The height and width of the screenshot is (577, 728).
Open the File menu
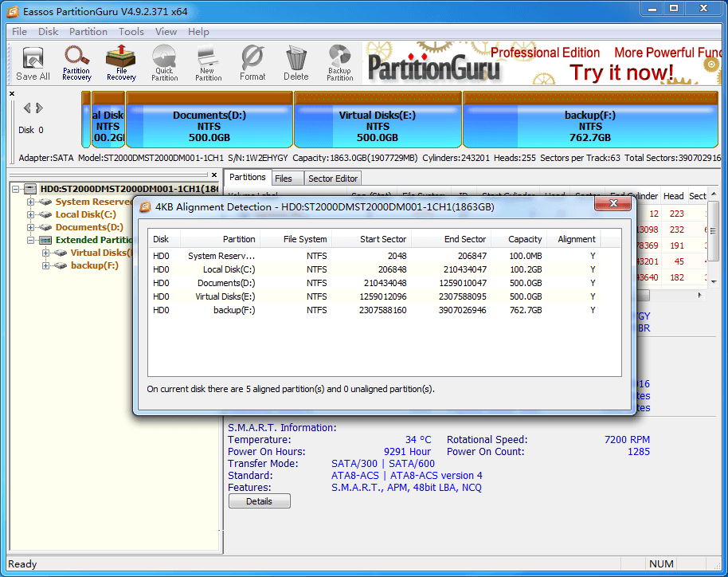19,32
